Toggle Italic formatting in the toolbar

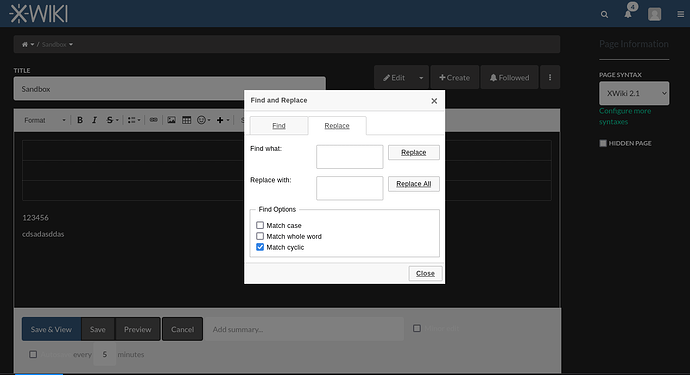[x=94, y=120]
